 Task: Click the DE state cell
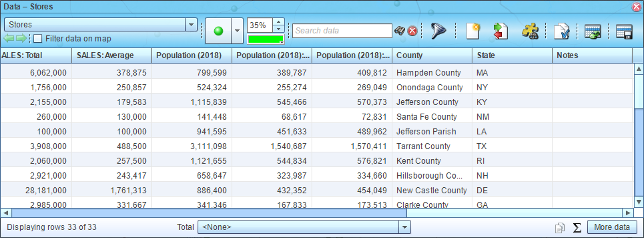click(x=512, y=190)
